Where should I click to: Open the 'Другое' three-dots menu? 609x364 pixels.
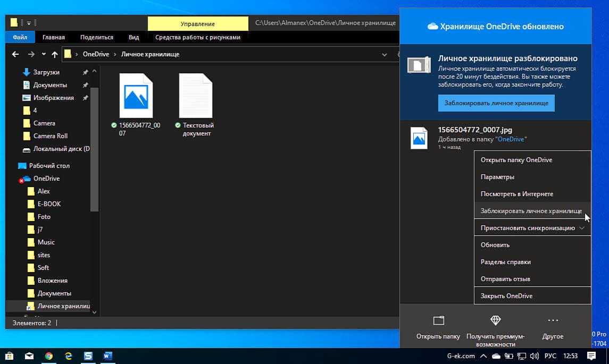553,320
